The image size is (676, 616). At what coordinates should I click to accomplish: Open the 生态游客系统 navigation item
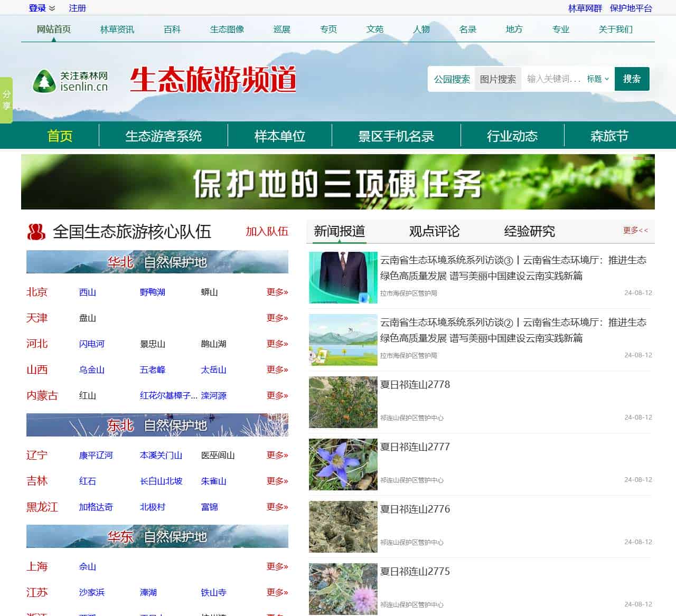point(163,136)
